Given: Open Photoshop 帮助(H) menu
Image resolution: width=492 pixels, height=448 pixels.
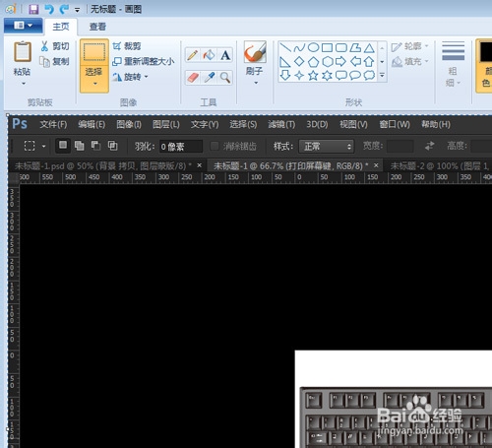Looking at the screenshot, I should point(436,124).
